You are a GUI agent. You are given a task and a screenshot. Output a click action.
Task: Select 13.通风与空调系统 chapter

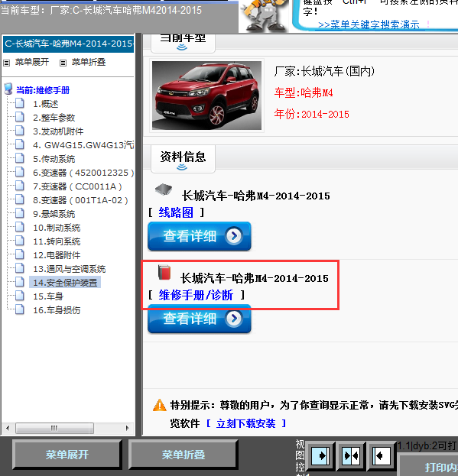click(x=70, y=269)
